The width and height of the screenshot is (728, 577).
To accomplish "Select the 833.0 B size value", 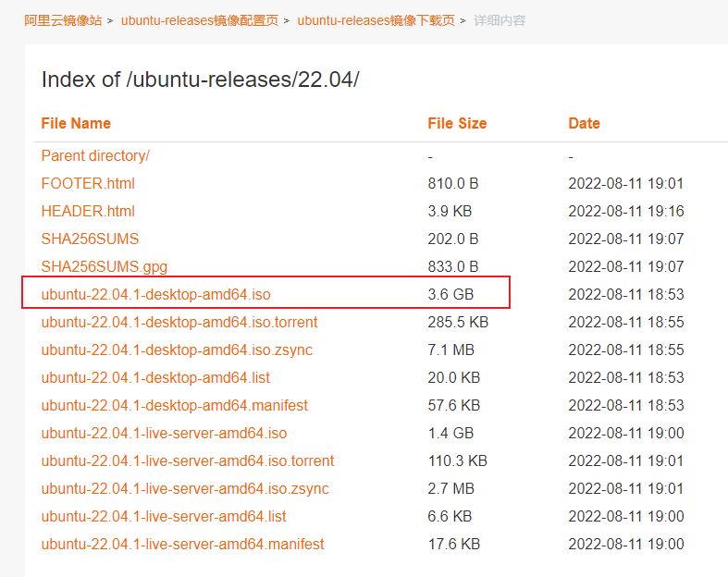I will pos(453,267).
